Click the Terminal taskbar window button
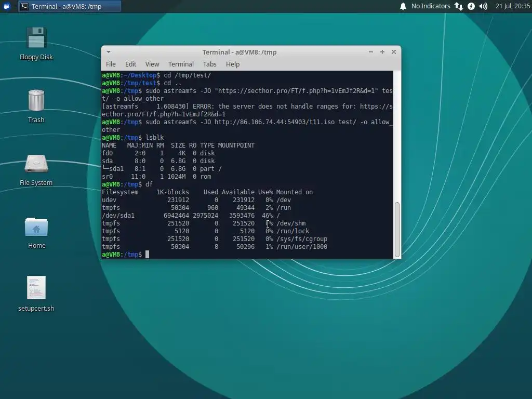Viewport: 532px width, 399px height. click(70, 6)
